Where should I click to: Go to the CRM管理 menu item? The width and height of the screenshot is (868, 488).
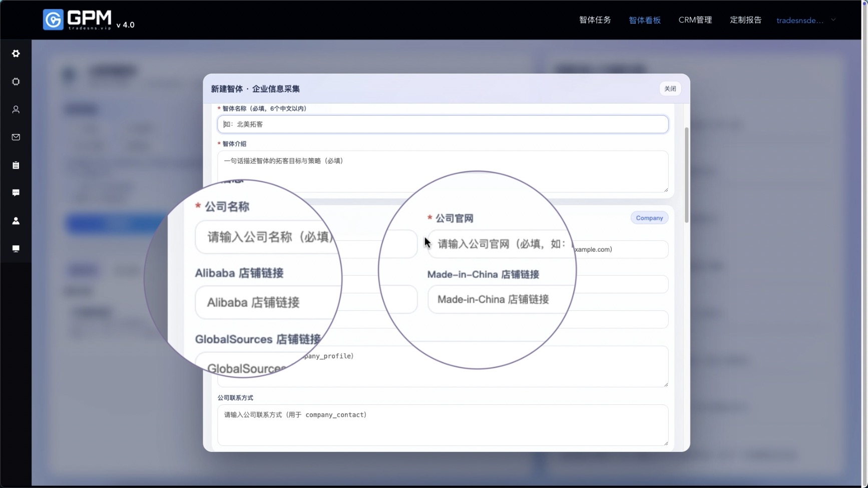tap(695, 20)
